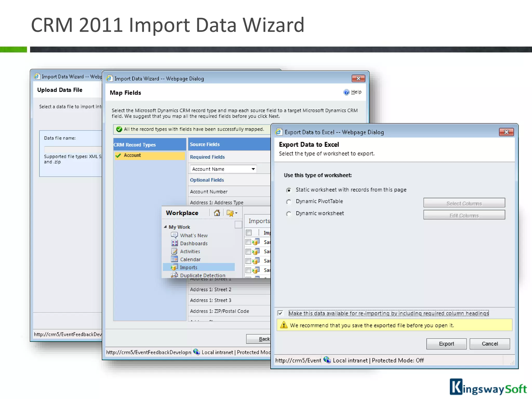
Task: Click the Select Columns button
Action: [x=464, y=203]
